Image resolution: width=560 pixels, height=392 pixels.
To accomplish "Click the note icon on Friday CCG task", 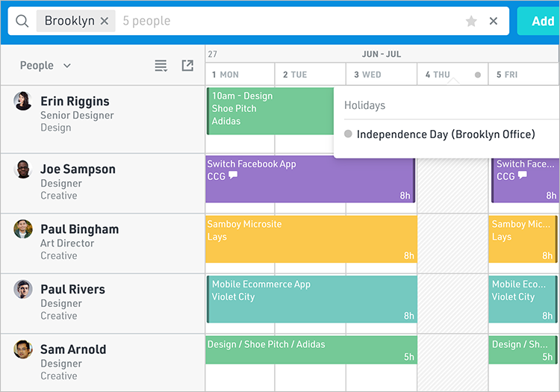I will pyautogui.click(x=522, y=175).
